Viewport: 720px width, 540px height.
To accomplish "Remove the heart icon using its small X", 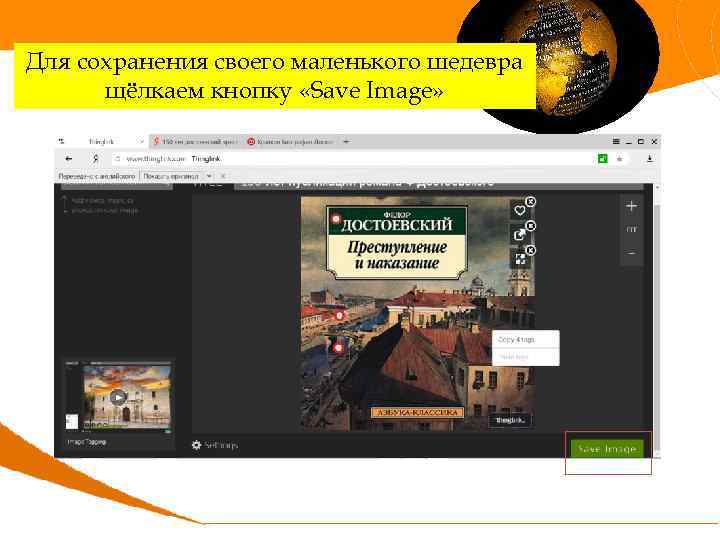I will (530, 202).
